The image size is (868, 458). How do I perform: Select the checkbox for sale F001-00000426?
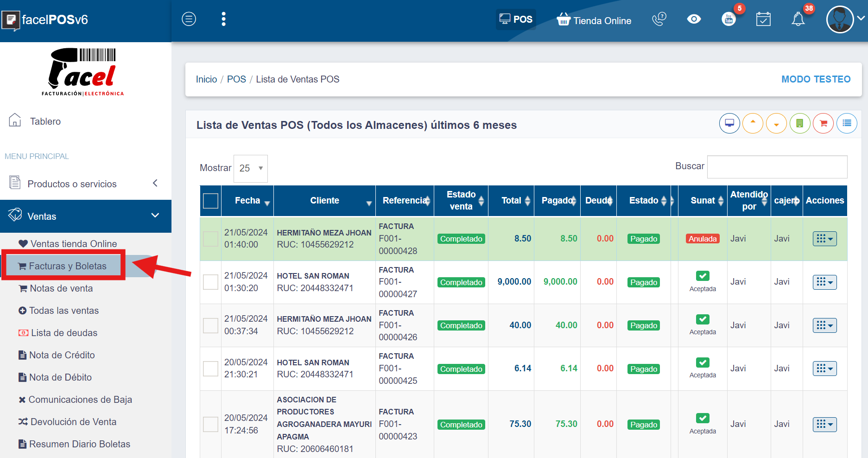(x=211, y=325)
